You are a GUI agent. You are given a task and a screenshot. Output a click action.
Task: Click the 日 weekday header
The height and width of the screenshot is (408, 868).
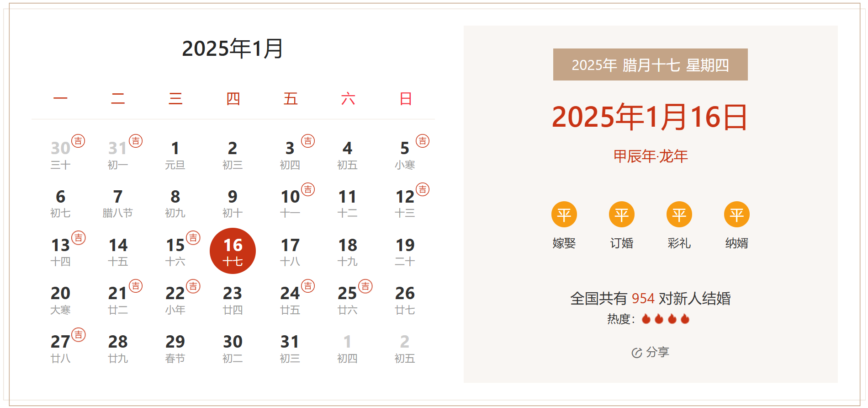[x=405, y=99]
